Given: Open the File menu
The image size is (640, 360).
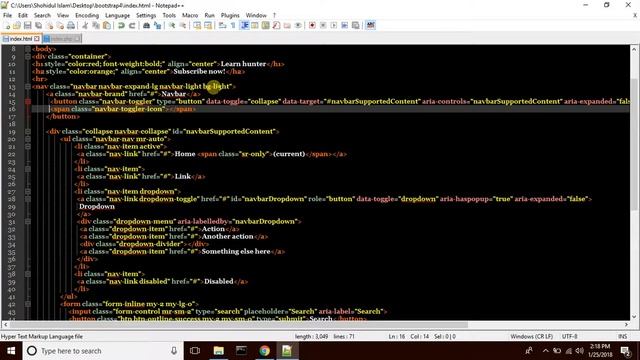Looking at the screenshot, I should (x=7, y=15).
